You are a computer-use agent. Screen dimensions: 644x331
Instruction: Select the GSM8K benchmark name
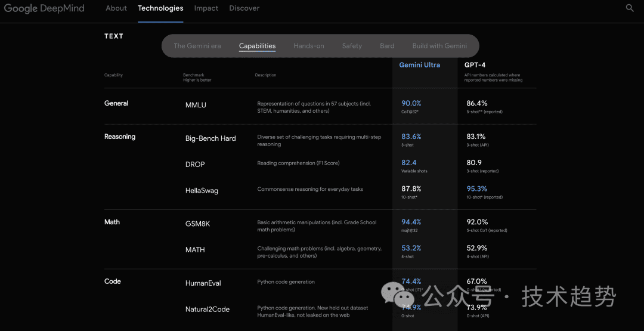pos(197,224)
